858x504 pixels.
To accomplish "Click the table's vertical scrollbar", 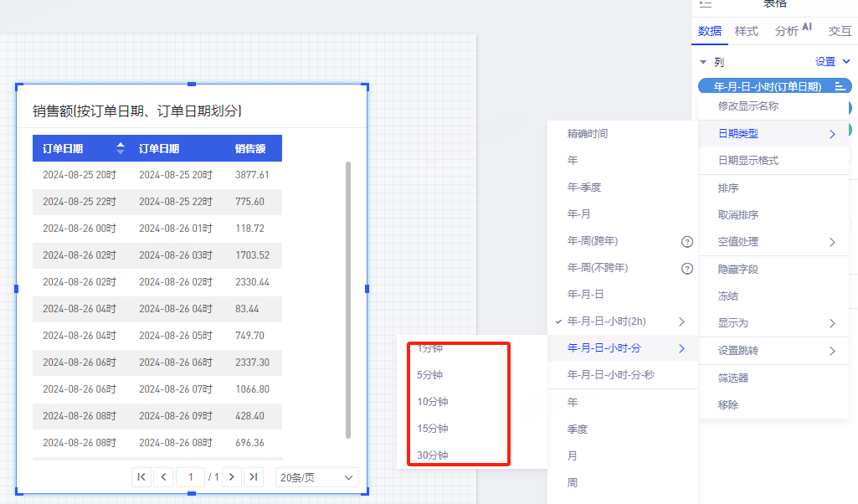I will coord(348,299).
